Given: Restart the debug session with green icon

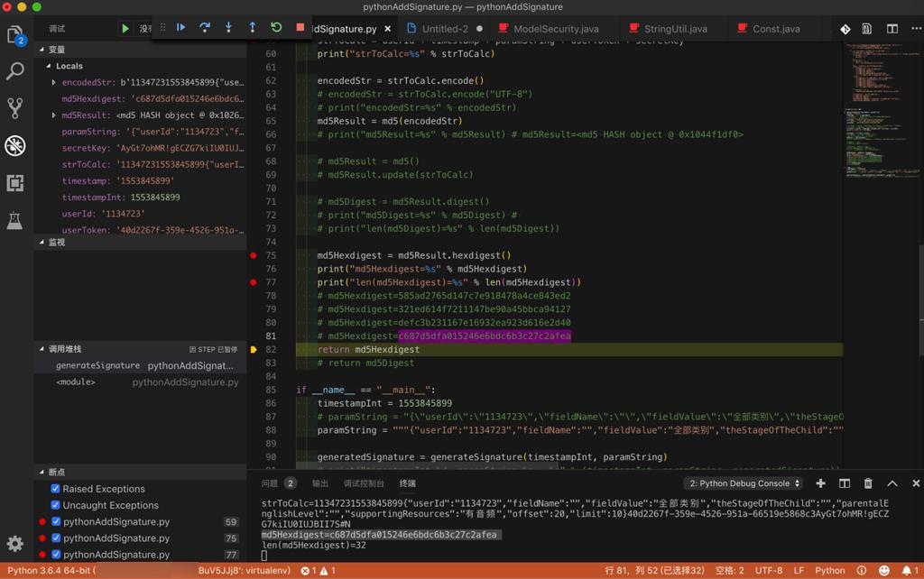Looking at the screenshot, I should [x=276, y=28].
